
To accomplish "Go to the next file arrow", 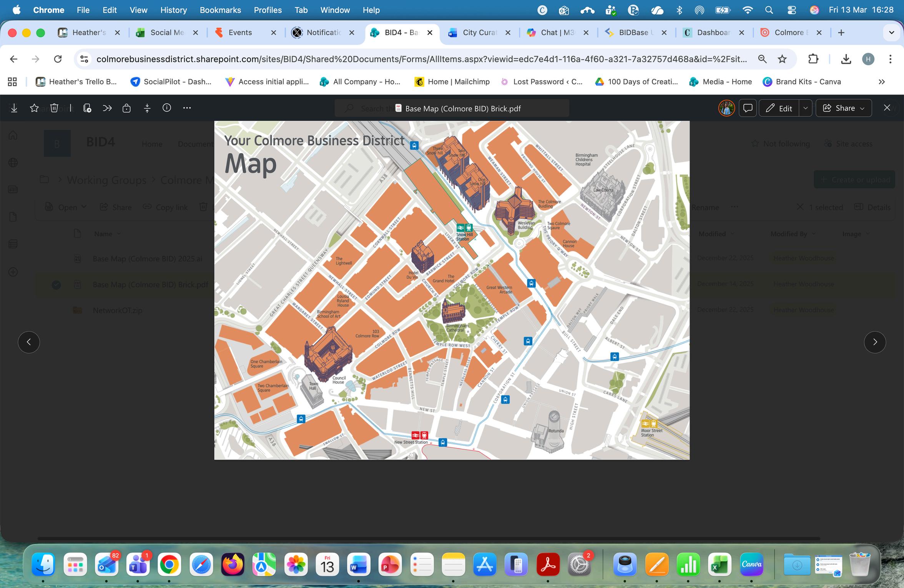I will point(875,342).
